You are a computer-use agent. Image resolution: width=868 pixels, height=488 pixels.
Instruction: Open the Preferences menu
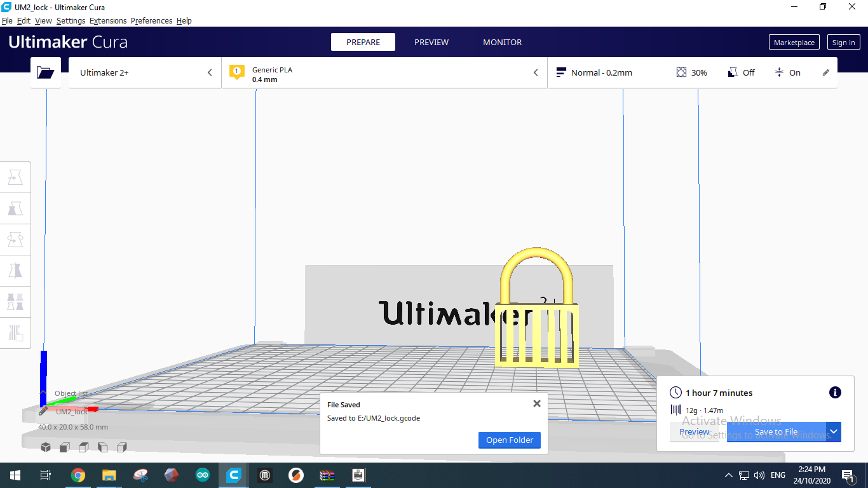(x=151, y=21)
